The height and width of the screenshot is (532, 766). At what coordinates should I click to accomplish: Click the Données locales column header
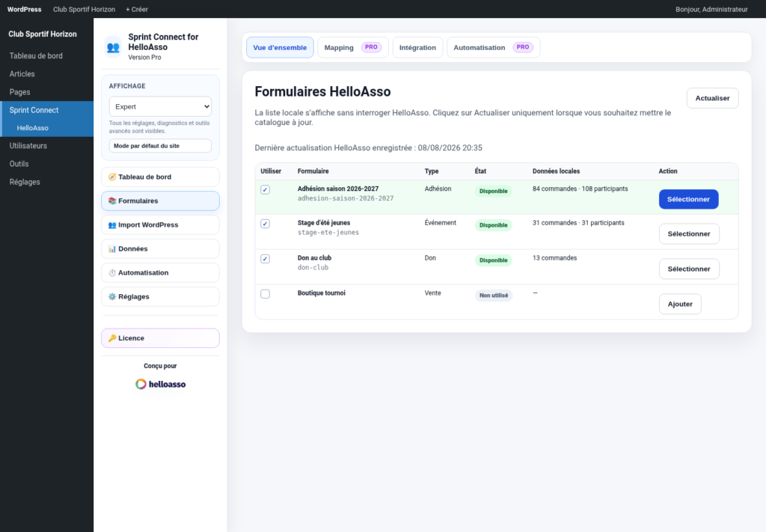(556, 171)
